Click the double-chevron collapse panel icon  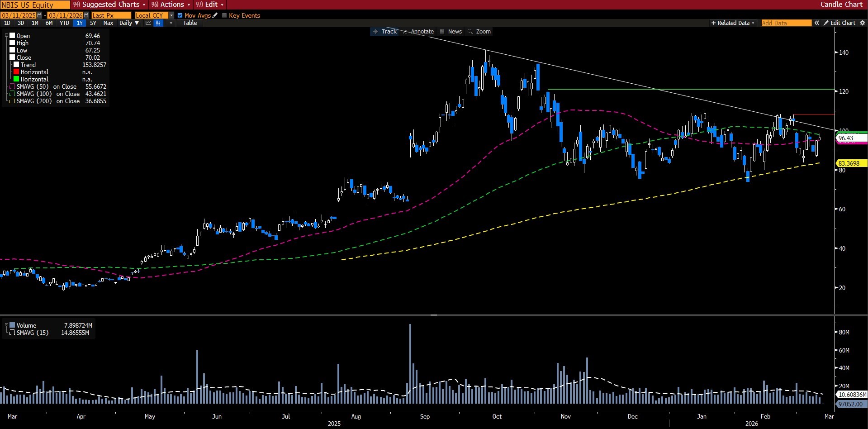tap(817, 23)
